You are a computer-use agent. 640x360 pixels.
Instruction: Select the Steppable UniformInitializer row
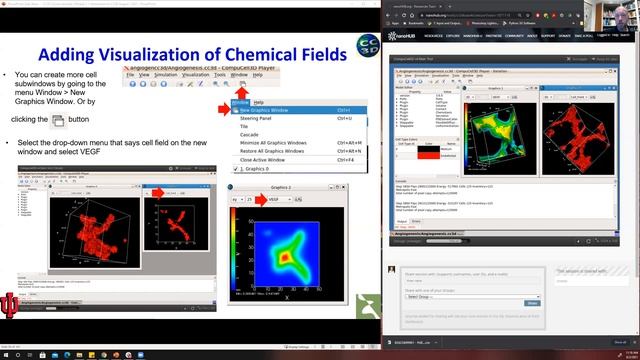(x=427, y=126)
